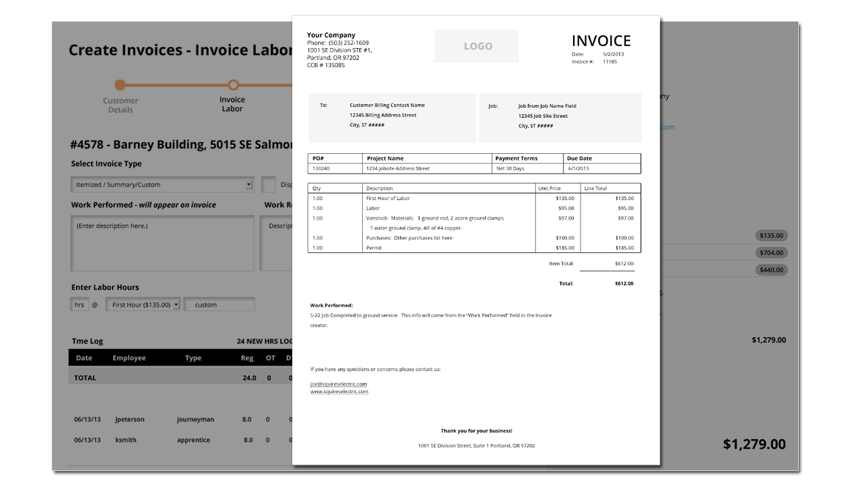Click the OT column header in the time log
This screenshot has width=868, height=488.
(x=271, y=358)
